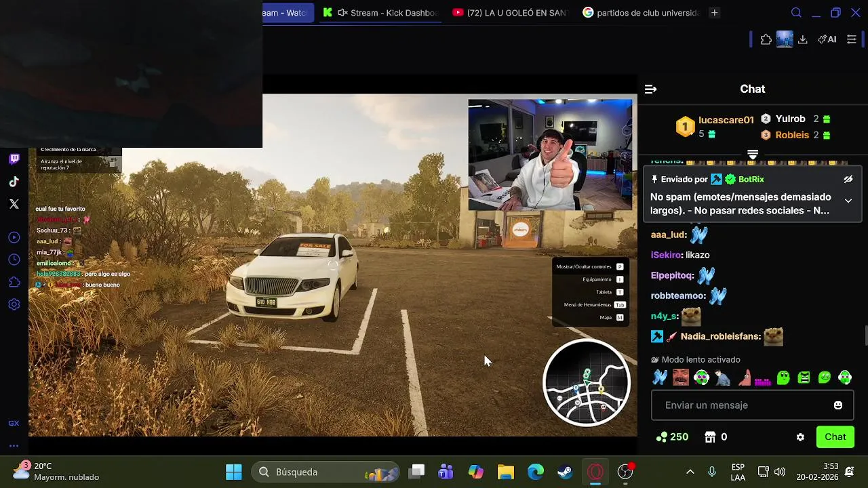Viewport: 868px width, 488px height.
Task: Open the ESP LAA language switcher
Action: [738, 472]
